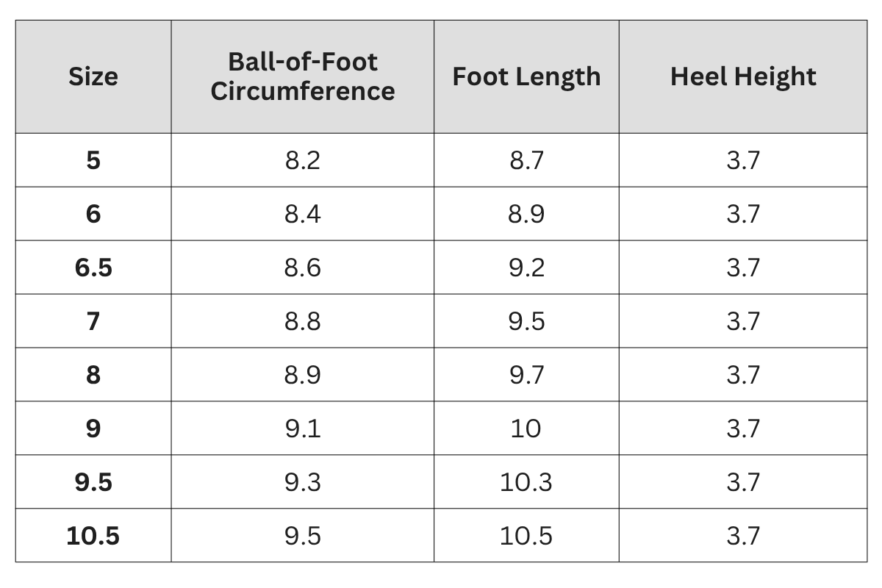The height and width of the screenshot is (588, 882).
Task: Click the Size column header
Action: pyautogui.click(x=93, y=76)
